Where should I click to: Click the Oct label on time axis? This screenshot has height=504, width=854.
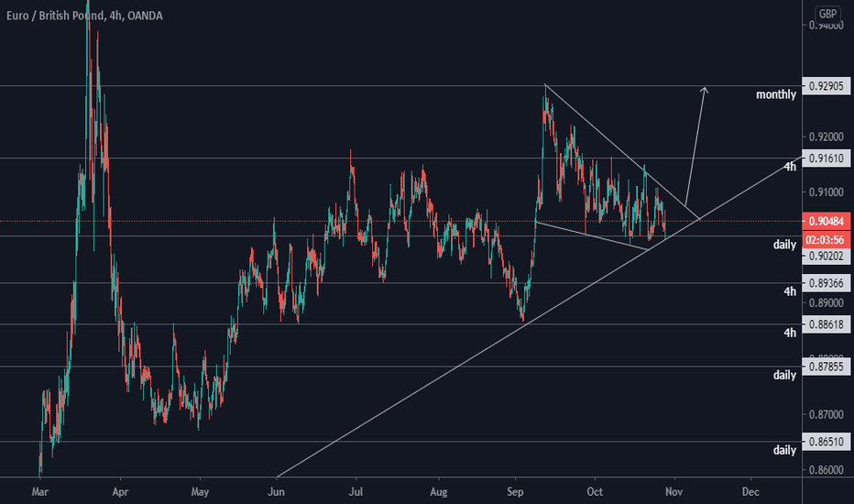[595, 492]
